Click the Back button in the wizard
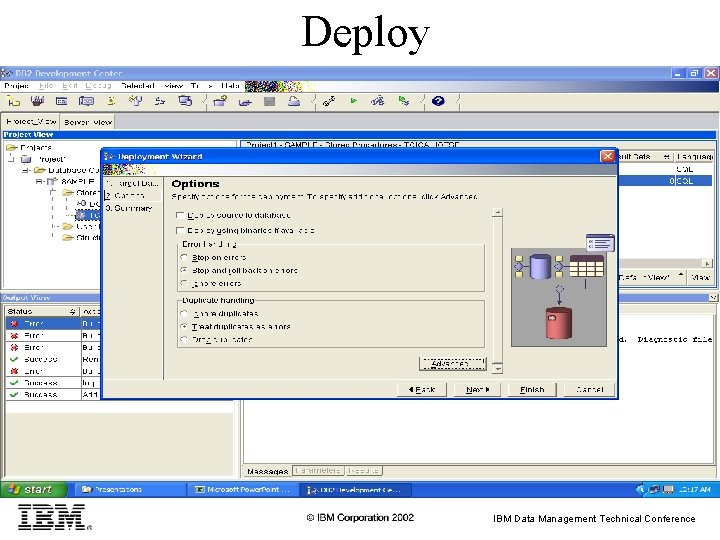This screenshot has height=540, width=720. pos(422,389)
